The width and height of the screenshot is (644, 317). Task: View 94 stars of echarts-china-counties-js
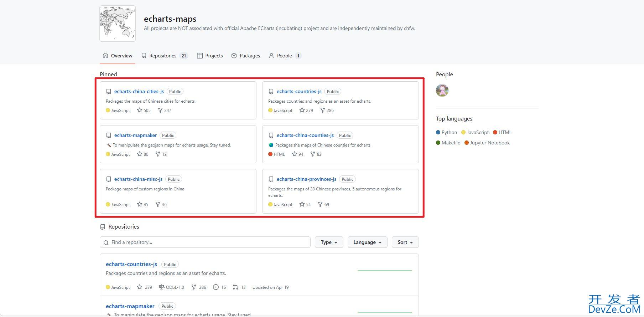click(298, 154)
